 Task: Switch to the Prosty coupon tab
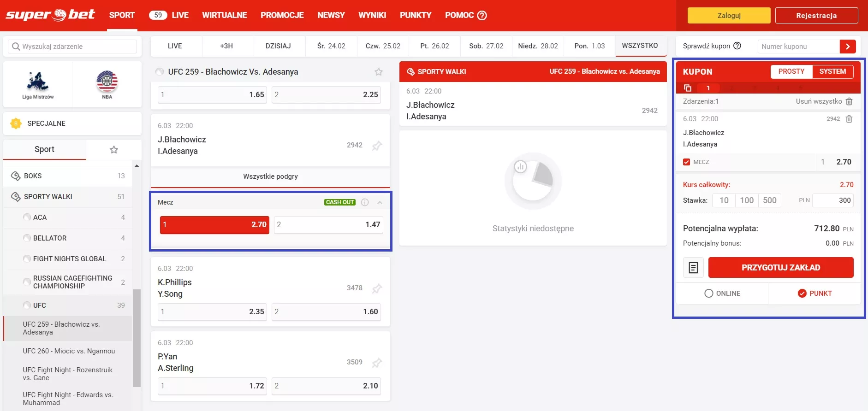click(x=791, y=71)
